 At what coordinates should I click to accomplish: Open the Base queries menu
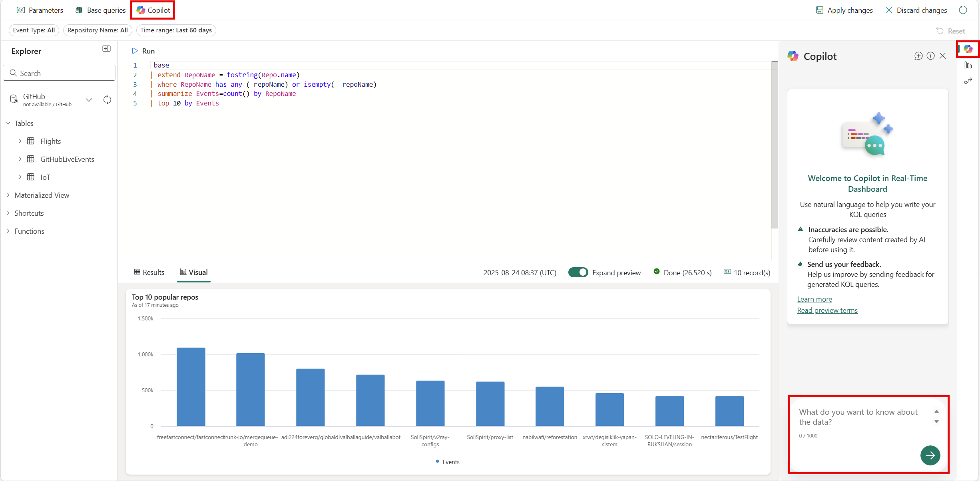(x=101, y=10)
